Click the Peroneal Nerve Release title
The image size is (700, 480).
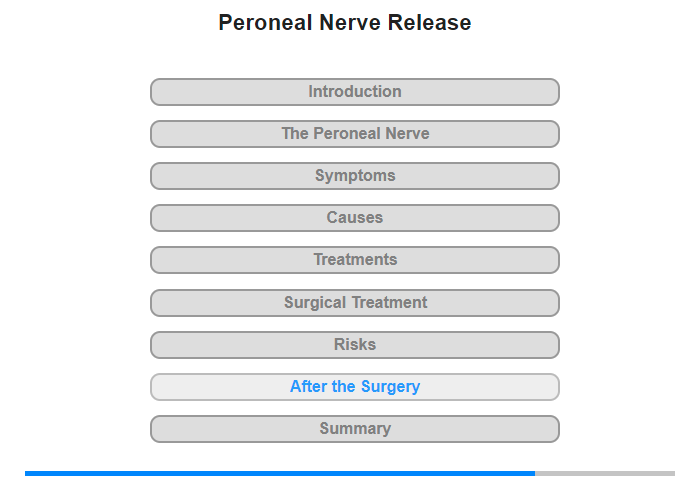pyautogui.click(x=345, y=23)
